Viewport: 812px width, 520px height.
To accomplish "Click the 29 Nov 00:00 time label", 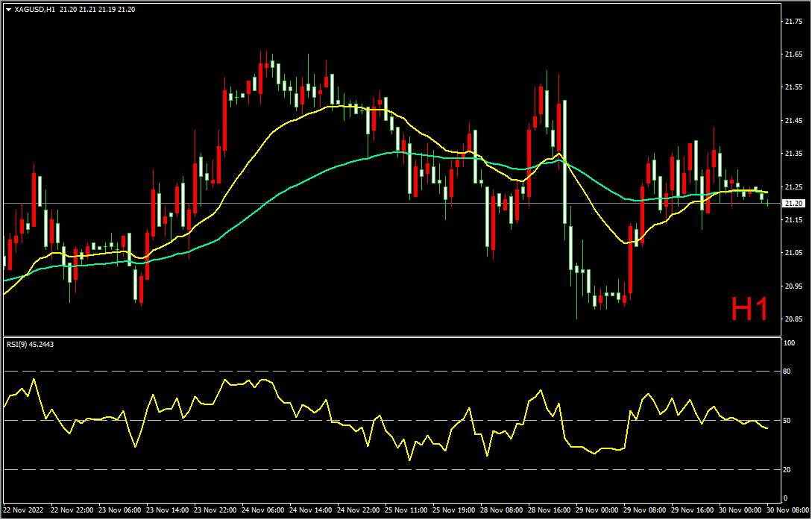I will [597, 510].
